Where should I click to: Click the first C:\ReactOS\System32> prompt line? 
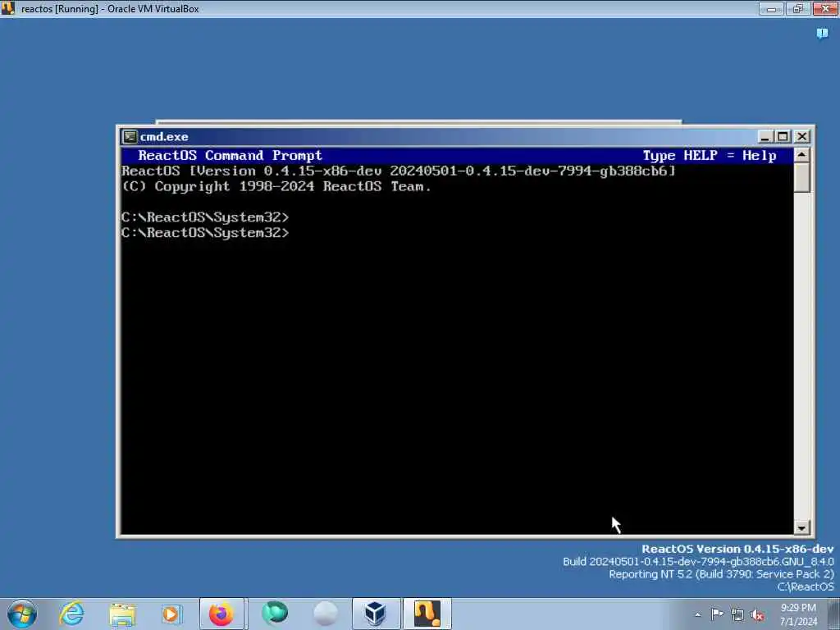[205, 217]
